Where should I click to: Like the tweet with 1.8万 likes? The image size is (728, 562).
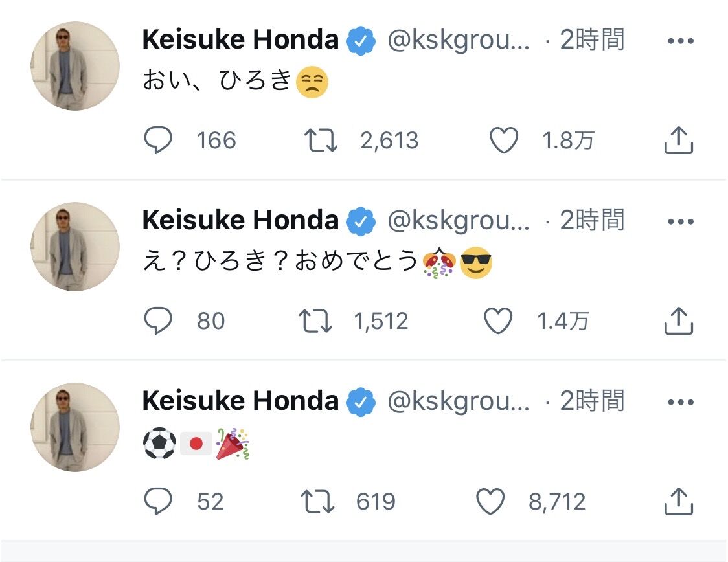tap(504, 140)
